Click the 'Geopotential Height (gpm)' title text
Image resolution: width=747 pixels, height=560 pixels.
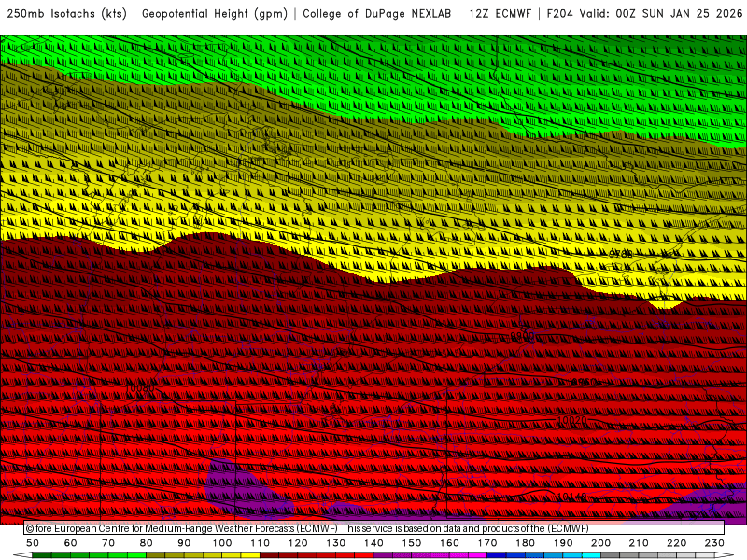215,14
